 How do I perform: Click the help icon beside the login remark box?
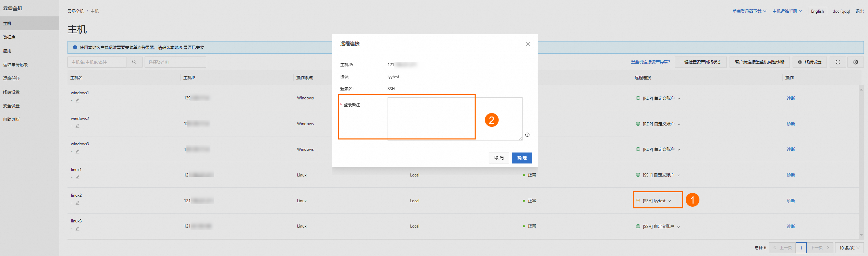point(527,135)
